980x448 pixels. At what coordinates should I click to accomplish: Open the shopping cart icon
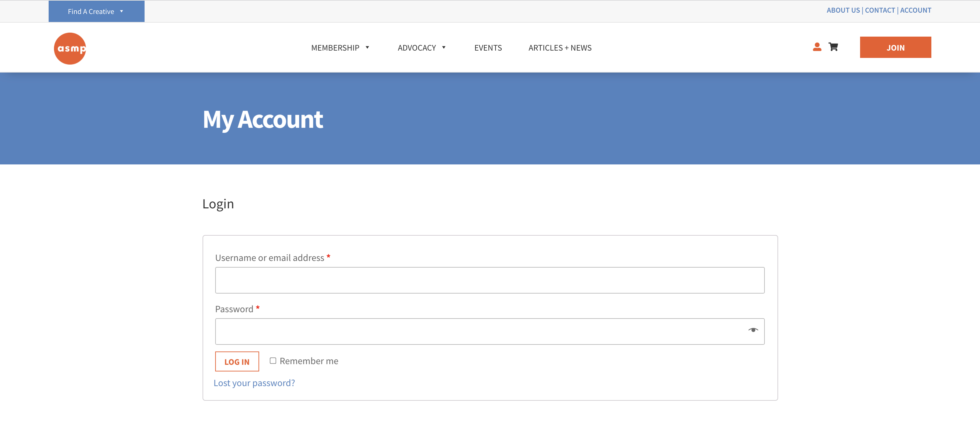pos(833,47)
